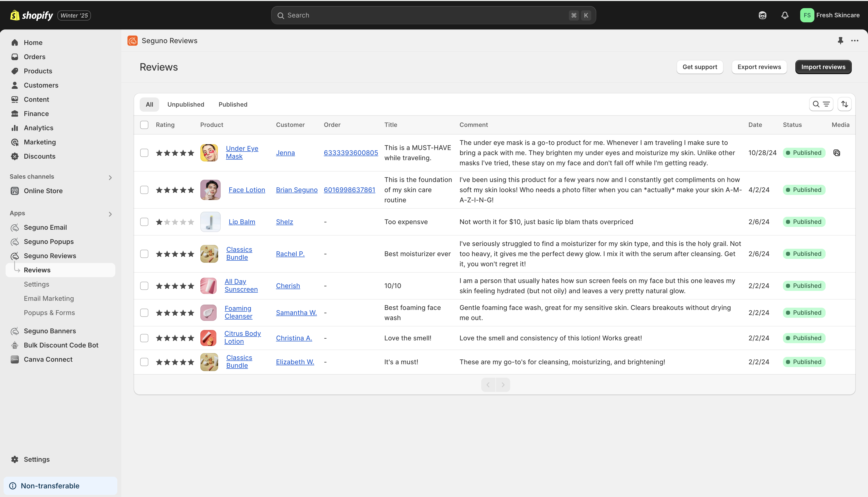Click the Marketing target icon
Screen dimensions: 868x497
[x=15, y=142]
